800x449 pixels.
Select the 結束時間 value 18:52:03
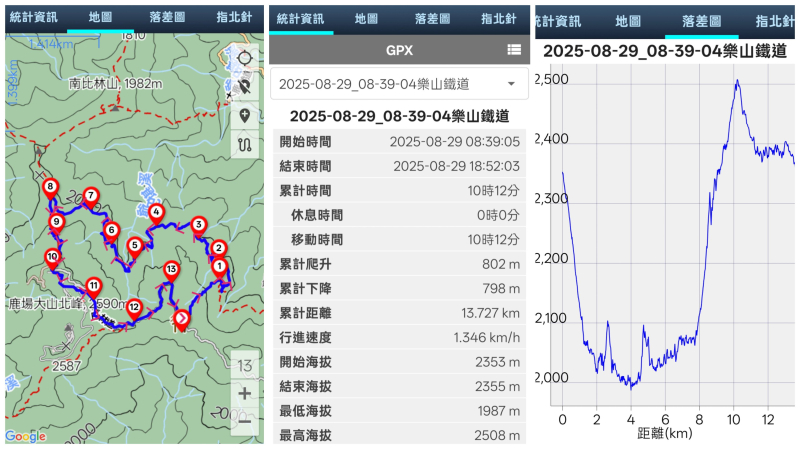click(456, 166)
